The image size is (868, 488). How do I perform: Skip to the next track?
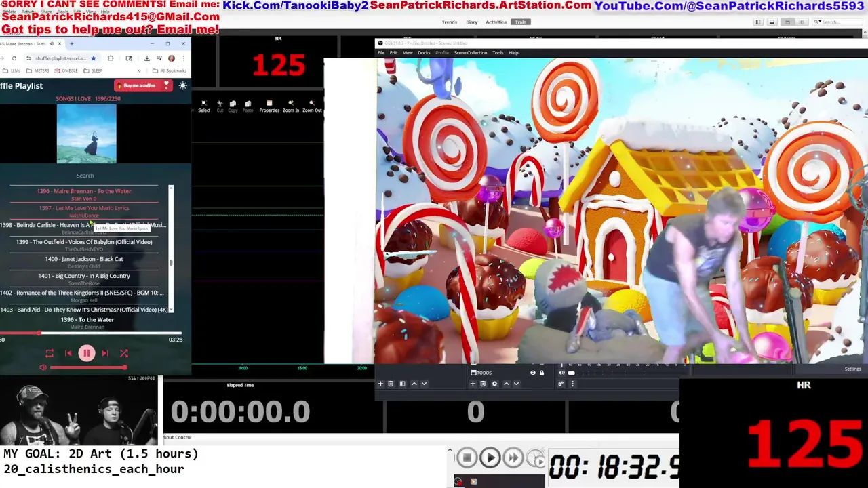[105, 353]
